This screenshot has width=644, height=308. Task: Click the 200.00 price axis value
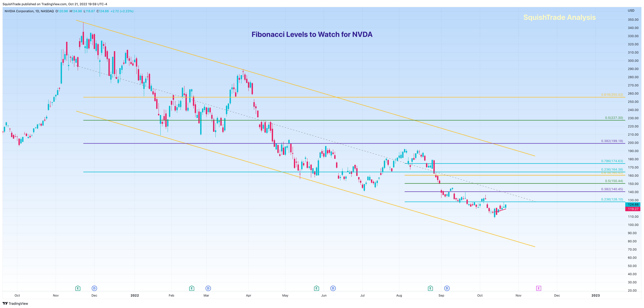coord(633,143)
